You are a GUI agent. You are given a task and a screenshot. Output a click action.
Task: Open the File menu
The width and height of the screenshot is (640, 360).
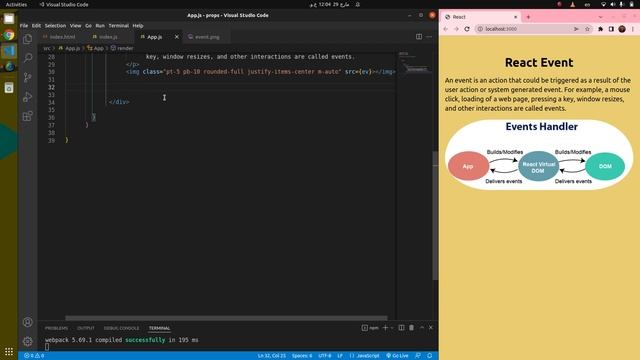pyautogui.click(x=24, y=26)
